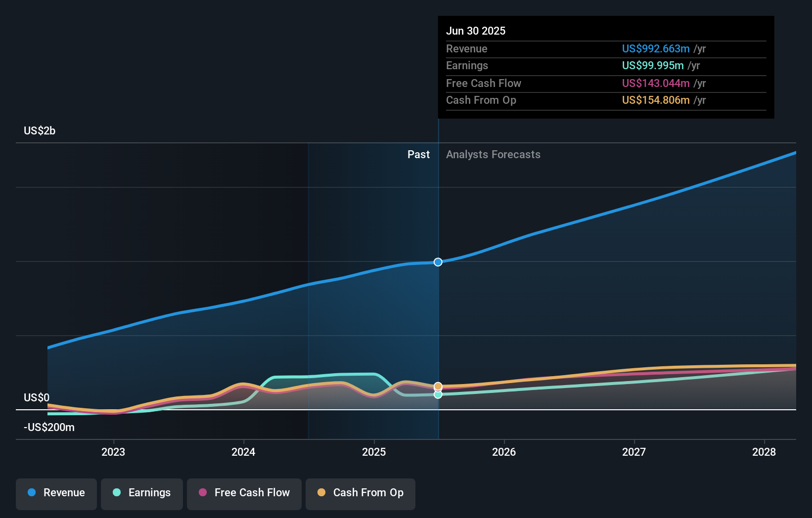Click the Analysts Forecasts label
Image resolution: width=812 pixels, height=518 pixels.
(x=493, y=154)
